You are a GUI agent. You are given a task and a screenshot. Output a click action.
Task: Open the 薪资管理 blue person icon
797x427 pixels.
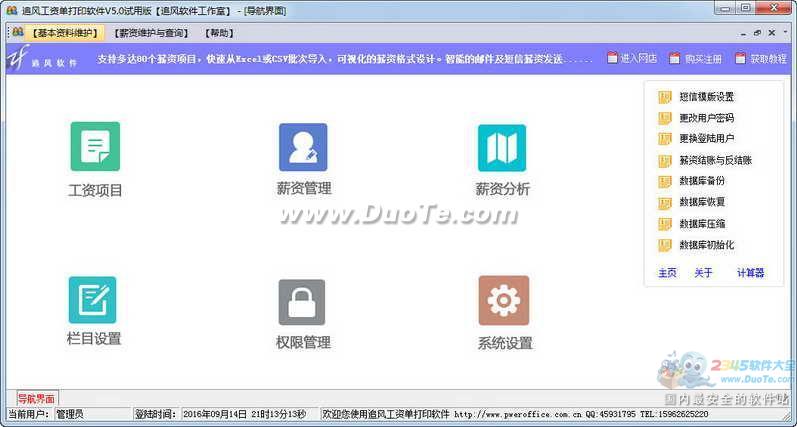[303, 147]
